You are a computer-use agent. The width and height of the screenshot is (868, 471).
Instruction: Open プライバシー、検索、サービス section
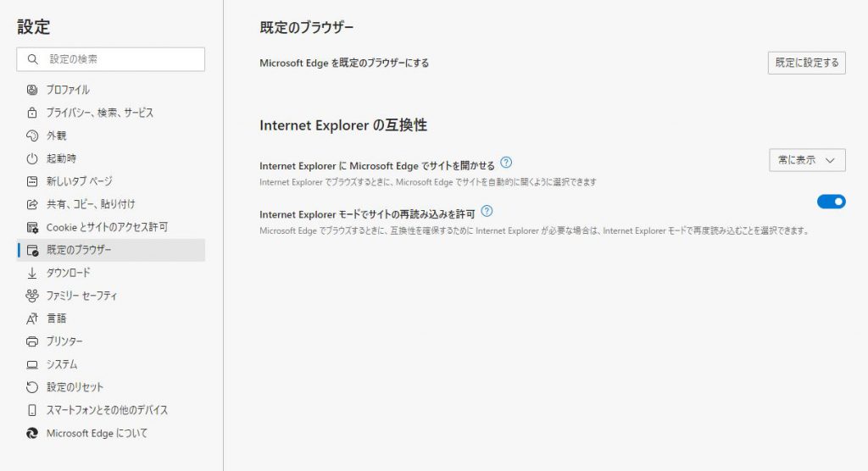(x=111, y=113)
